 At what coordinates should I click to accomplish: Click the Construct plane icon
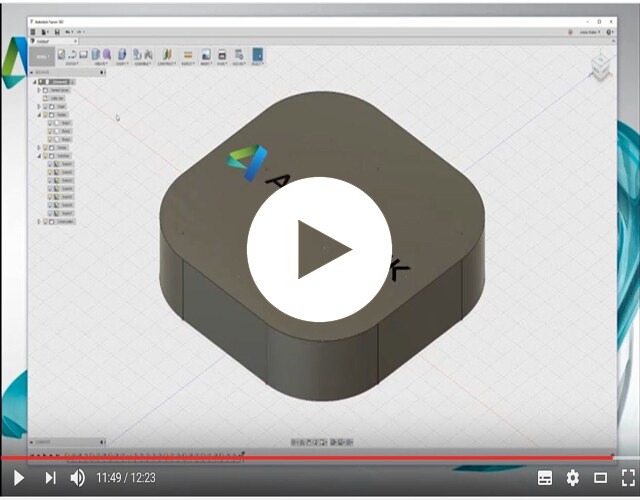167,54
